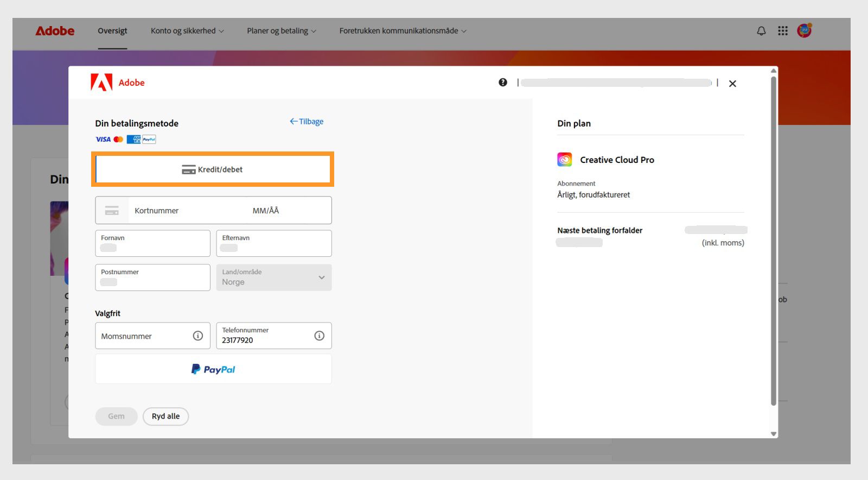Go back via the Tilbage link

coord(307,122)
